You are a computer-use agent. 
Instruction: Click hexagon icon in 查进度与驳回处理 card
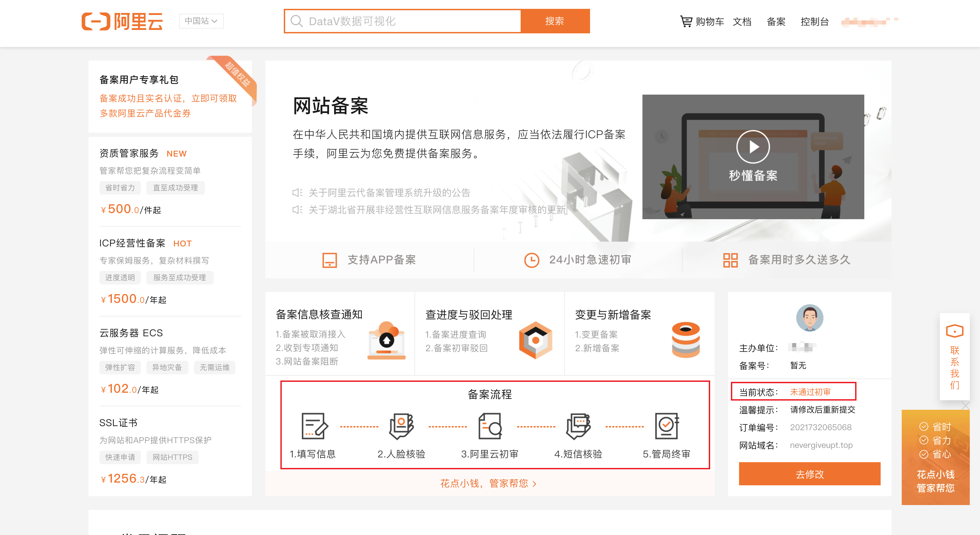pos(535,340)
